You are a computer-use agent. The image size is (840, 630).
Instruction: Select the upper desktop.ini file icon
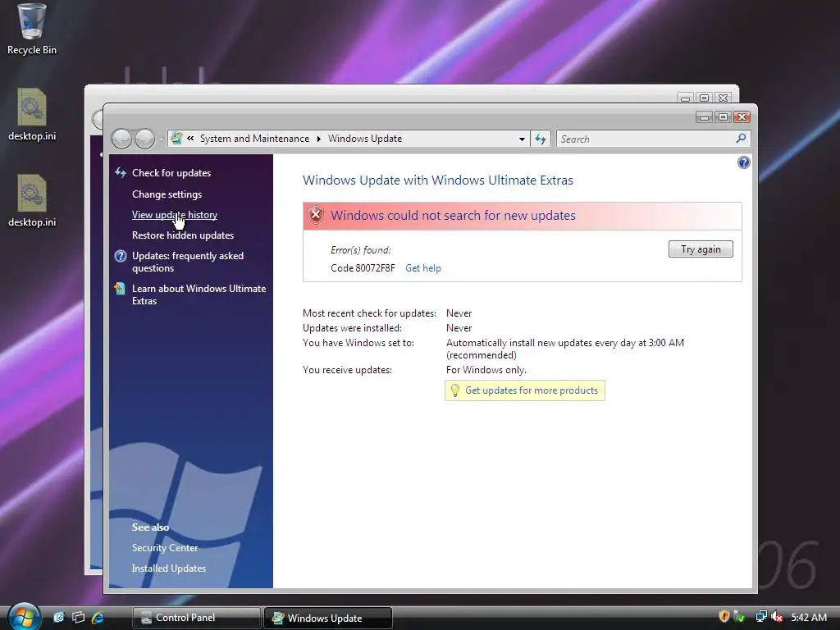[32, 114]
